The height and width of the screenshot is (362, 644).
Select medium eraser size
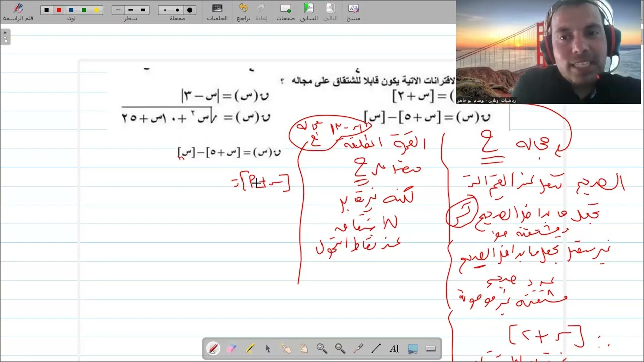[x=177, y=10]
